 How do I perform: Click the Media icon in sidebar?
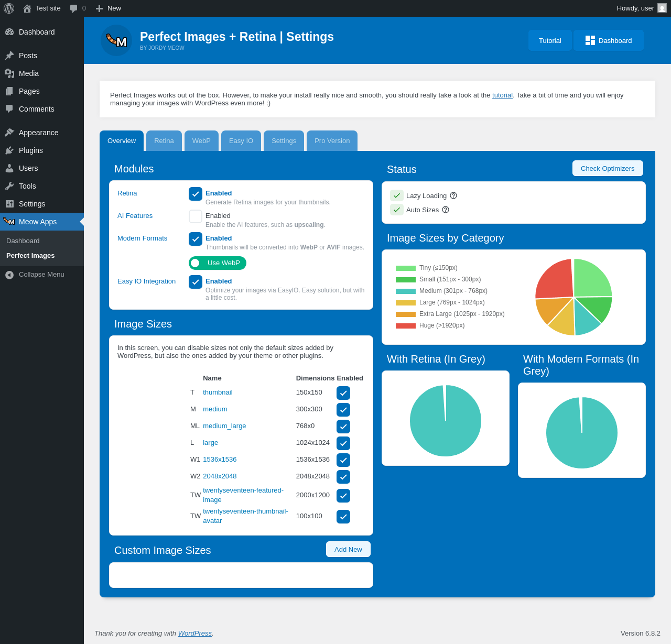pyautogui.click(x=9, y=73)
